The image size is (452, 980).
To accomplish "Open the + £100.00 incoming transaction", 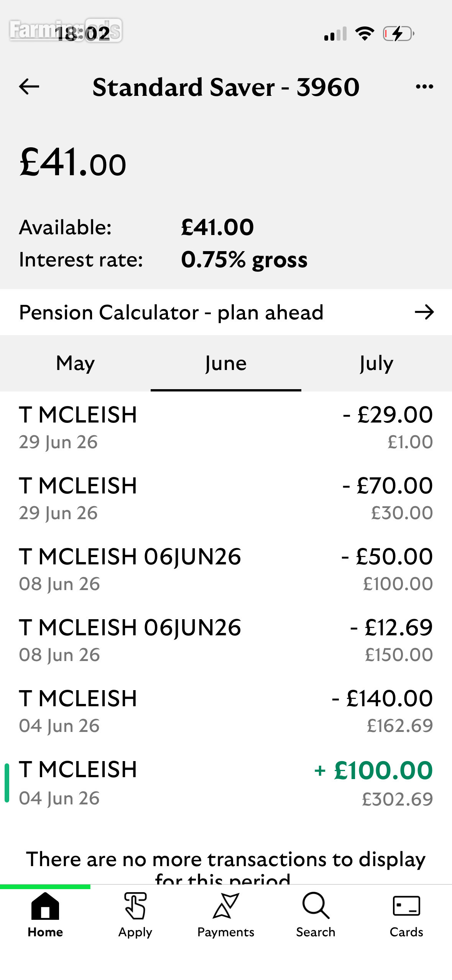I will (226, 783).
